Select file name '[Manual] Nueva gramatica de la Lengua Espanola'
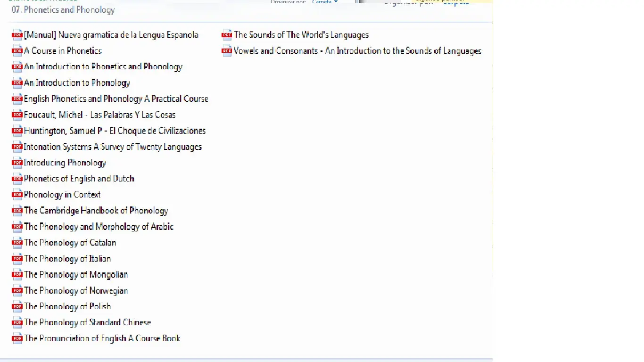The width and height of the screenshot is (644, 362). pyautogui.click(x=111, y=35)
